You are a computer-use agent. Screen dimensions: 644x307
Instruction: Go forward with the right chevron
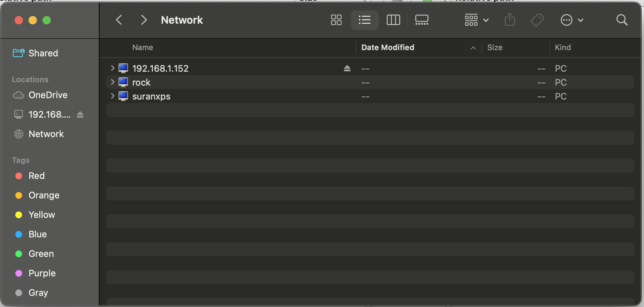pyautogui.click(x=143, y=20)
